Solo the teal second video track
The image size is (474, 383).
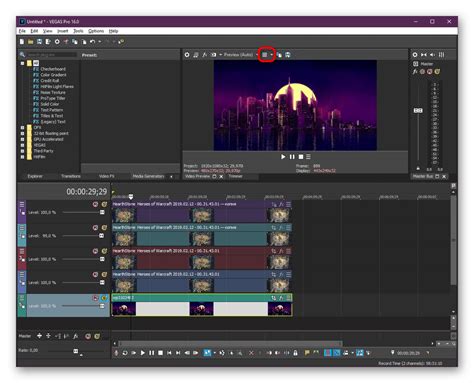coord(104,228)
